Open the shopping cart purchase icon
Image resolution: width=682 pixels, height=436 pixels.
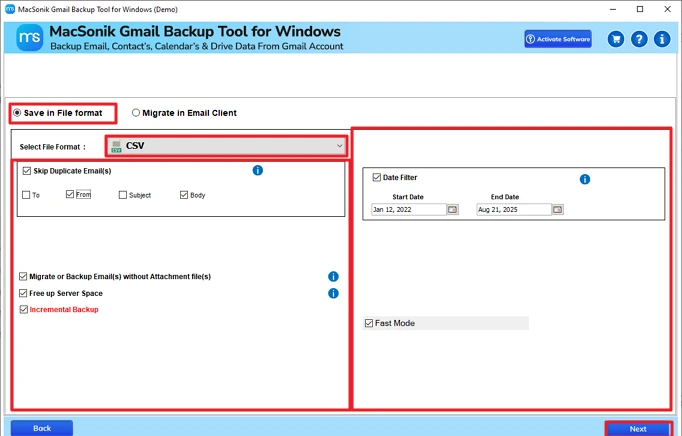pos(616,39)
